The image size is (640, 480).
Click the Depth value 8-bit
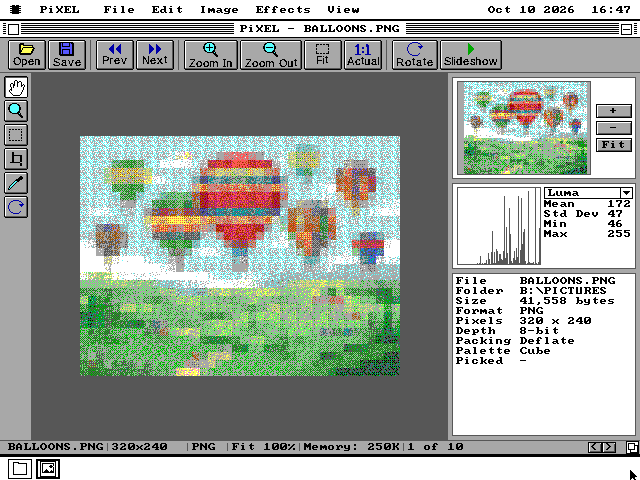539,331
